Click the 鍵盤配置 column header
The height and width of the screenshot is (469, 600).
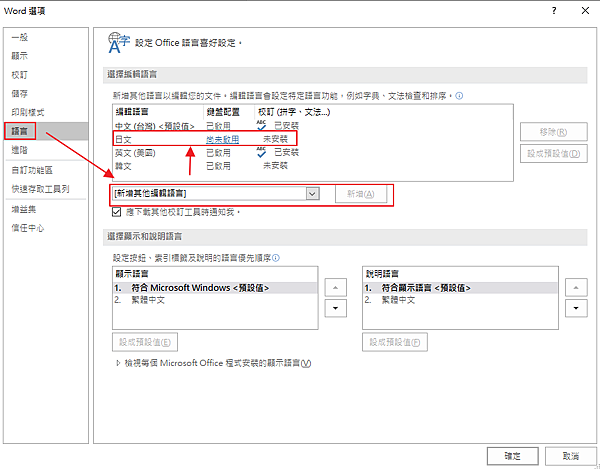(223, 112)
